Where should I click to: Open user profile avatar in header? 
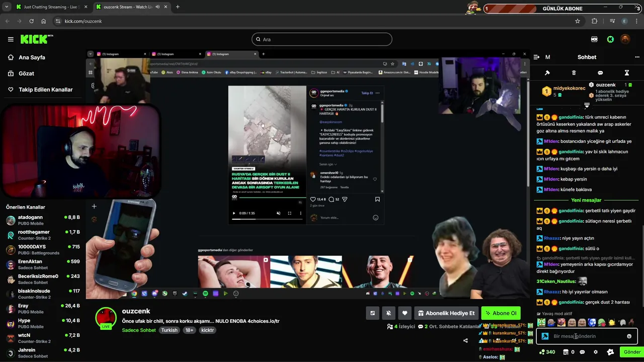click(x=625, y=39)
